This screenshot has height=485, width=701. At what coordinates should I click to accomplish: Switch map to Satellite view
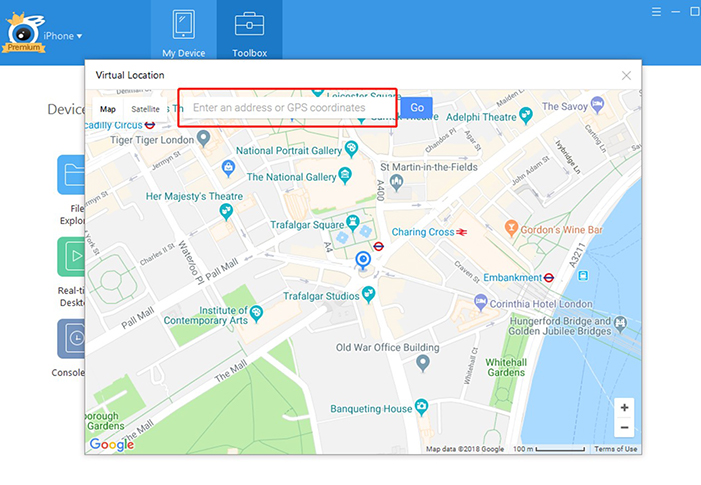(145, 108)
